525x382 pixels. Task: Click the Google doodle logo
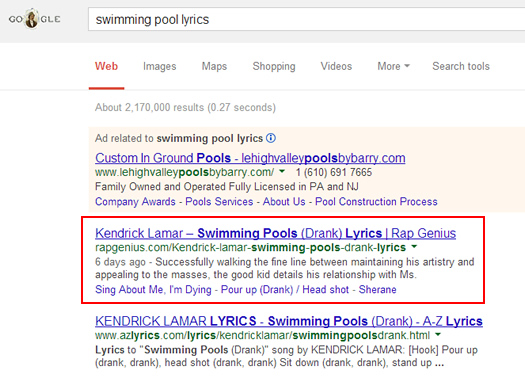[34, 19]
